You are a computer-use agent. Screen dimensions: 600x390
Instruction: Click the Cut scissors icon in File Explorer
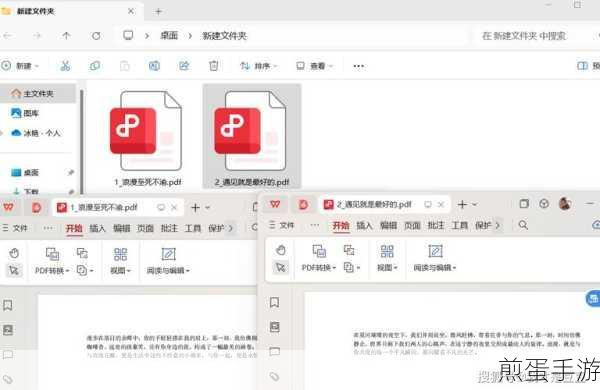[x=65, y=66]
